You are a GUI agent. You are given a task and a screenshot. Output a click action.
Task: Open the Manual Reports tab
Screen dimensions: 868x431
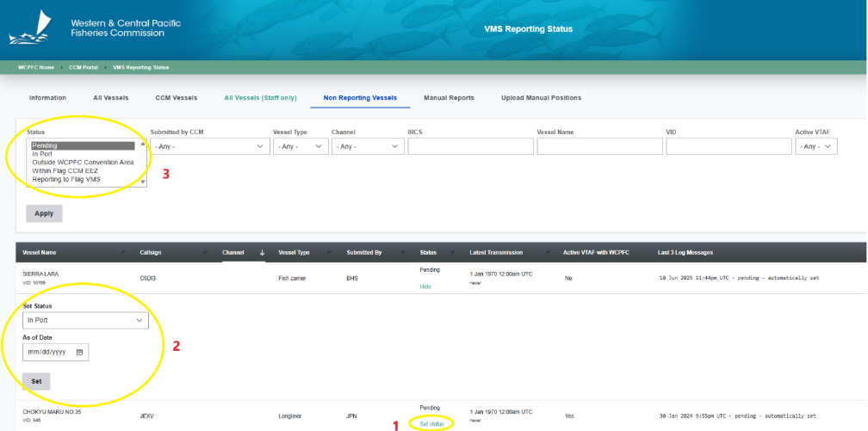(x=449, y=98)
